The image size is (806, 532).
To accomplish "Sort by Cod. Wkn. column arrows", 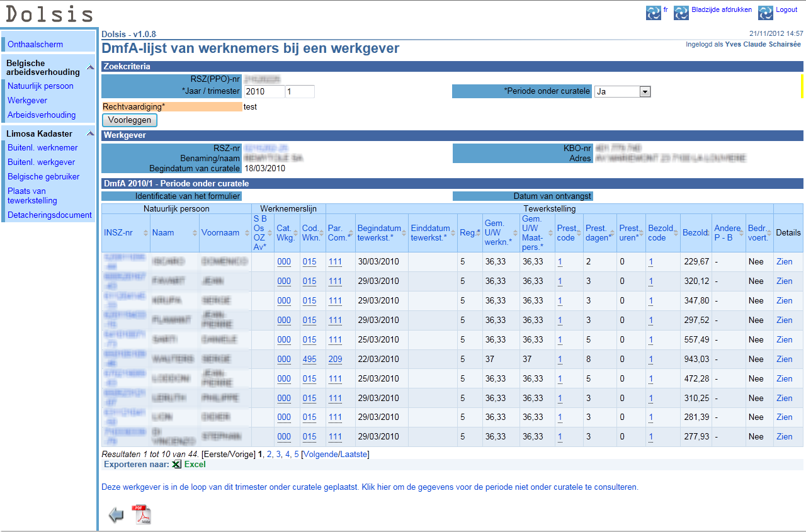I will 322,233.
